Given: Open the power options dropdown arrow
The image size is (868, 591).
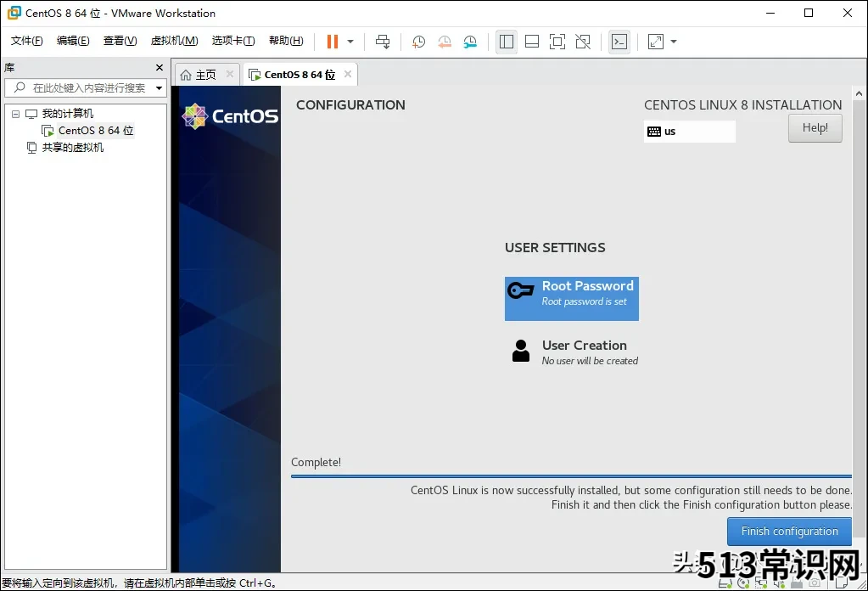Looking at the screenshot, I should (x=350, y=42).
